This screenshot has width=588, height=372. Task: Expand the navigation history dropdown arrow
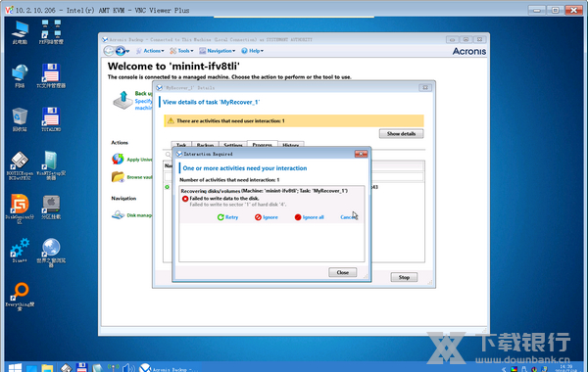pyautogui.click(x=127, y=51)
